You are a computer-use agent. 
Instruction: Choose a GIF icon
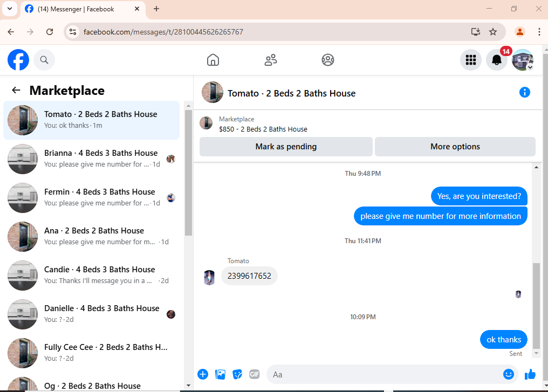(x=255, y=374)
